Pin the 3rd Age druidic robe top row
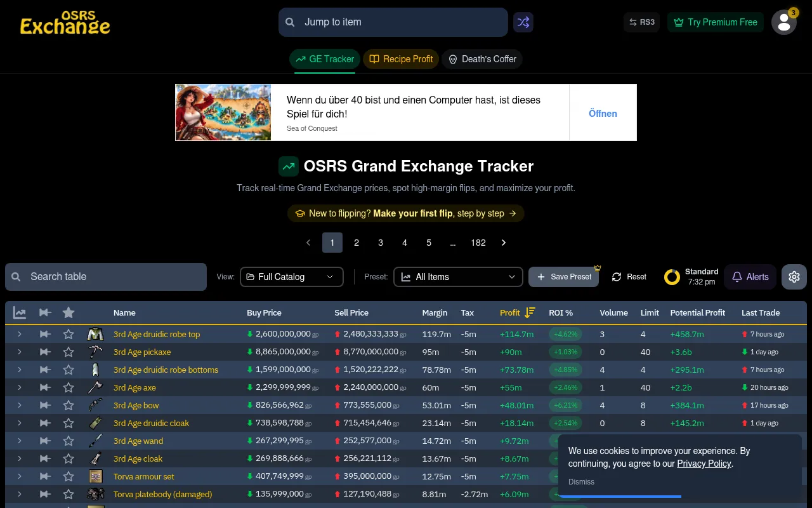812x508 pixels. click(45, 334)
